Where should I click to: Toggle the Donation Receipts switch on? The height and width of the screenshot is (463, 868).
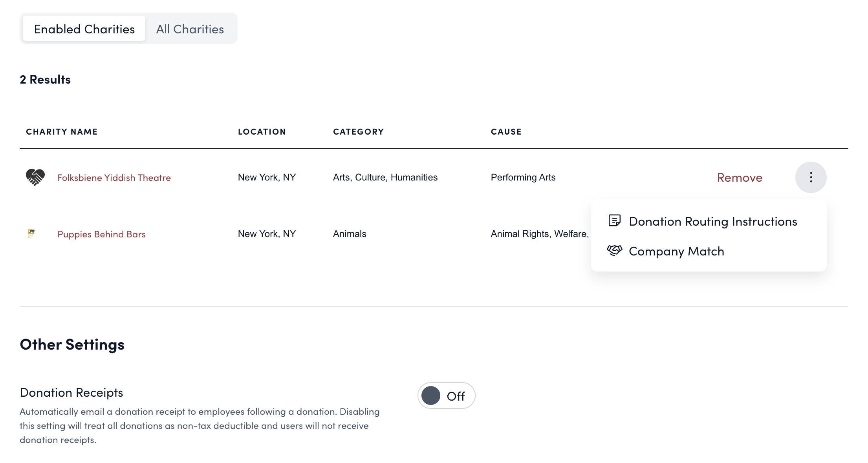pyautogui.click(x=446, y=396)
